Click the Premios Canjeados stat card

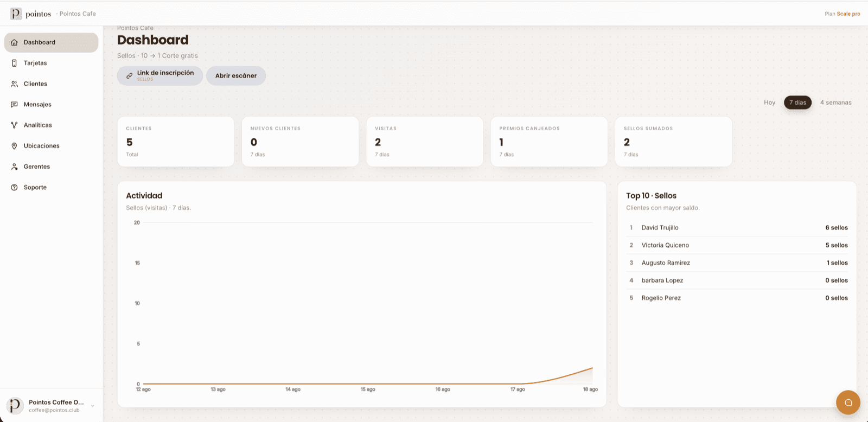click(549, 142)
